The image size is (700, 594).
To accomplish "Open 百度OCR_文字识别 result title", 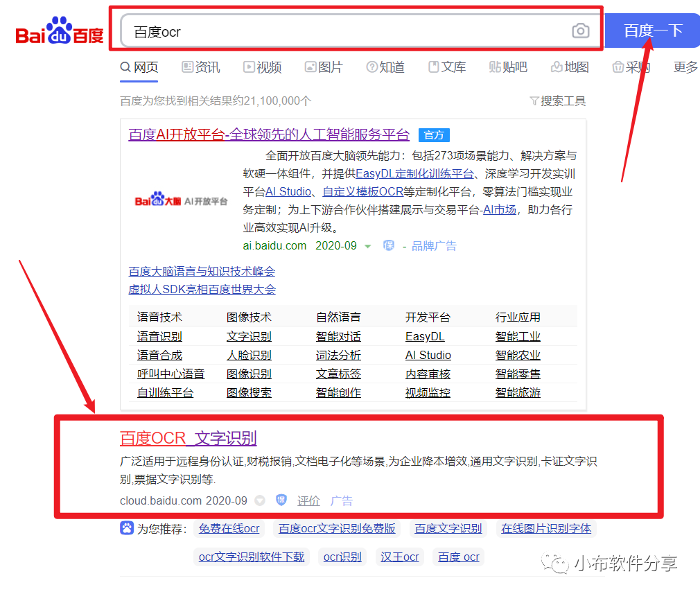I will tap(188, 438).
